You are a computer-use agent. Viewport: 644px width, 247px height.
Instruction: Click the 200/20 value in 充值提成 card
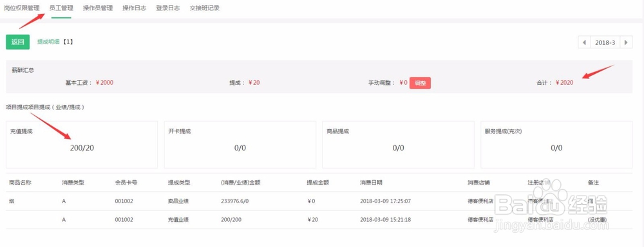point(82,148)
